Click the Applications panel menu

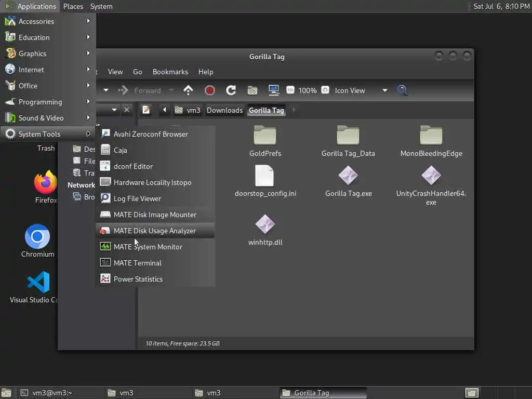(31, 6)
